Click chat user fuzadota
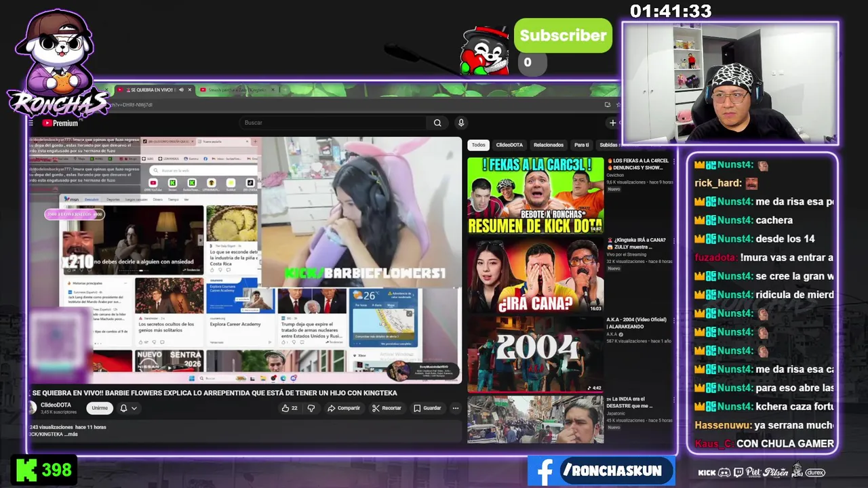Screen dimensions: 868x488 pyautogui.click(x=716, y=258)
